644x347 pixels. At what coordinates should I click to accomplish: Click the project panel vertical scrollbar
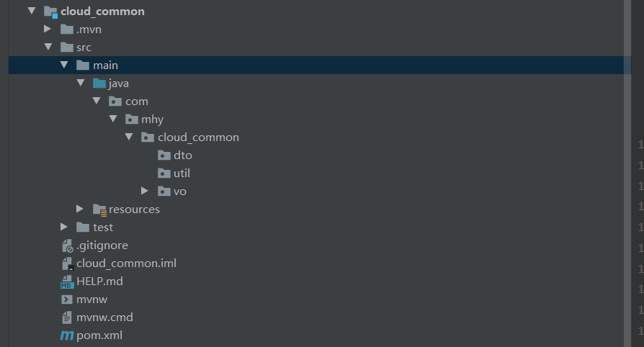tap(627, 173)
